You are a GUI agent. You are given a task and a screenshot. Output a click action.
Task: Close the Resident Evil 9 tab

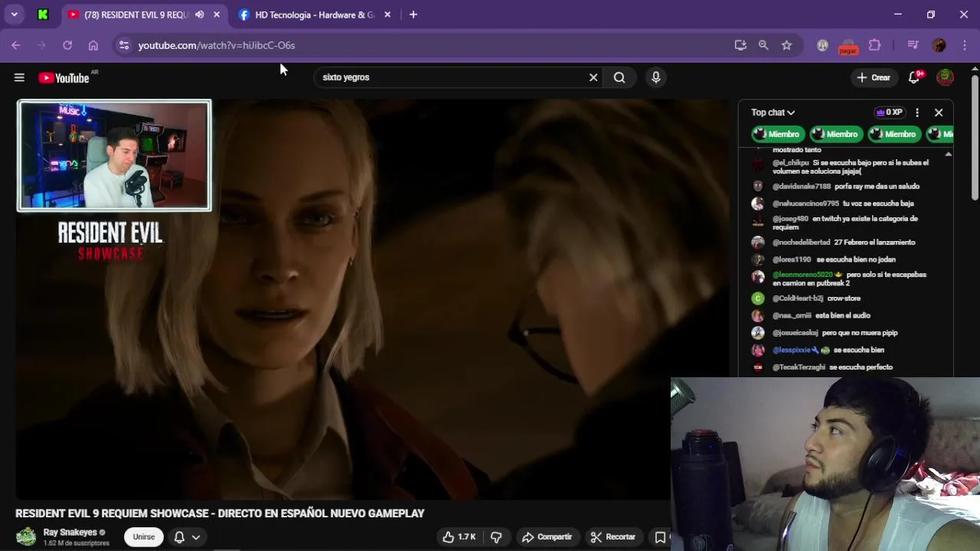tap(217, 15)
